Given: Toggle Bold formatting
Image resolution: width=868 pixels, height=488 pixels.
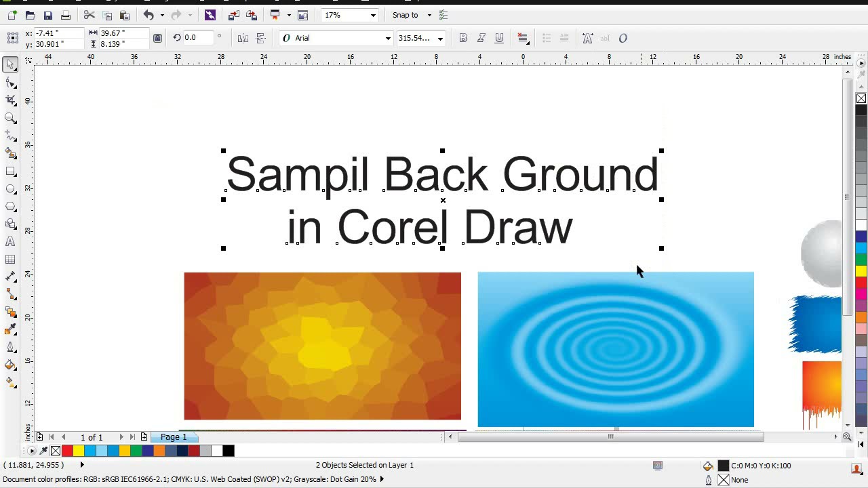Looking at the screenshot, I should [x=463, y=38].
